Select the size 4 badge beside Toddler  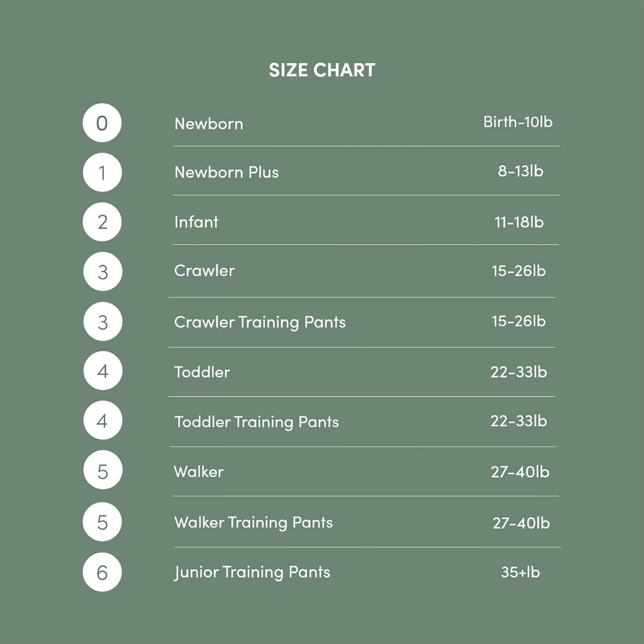click(x=103, y=370)
